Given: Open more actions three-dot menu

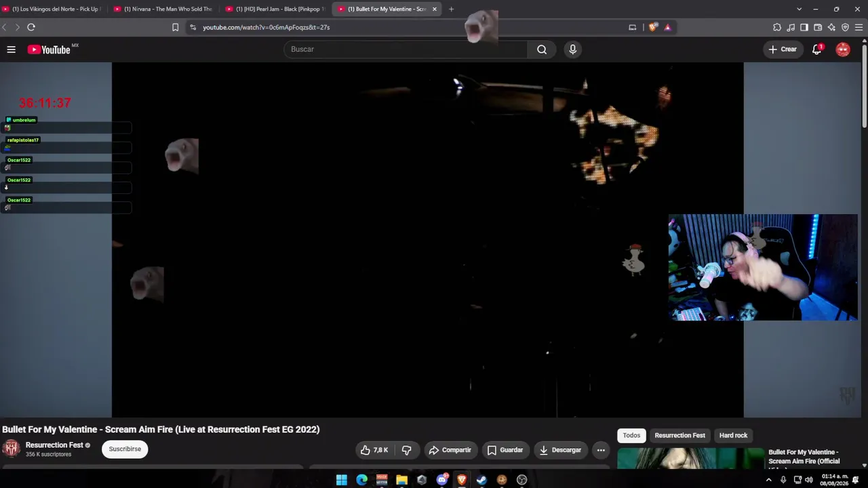Looking at the screenshot, I should (x=601, y=450).
